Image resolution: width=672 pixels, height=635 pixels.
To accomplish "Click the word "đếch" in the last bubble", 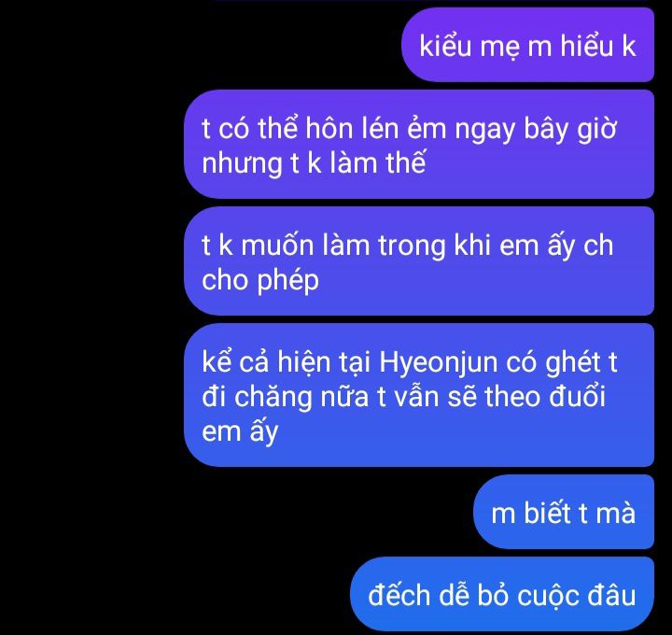I will tap(399, 596).
